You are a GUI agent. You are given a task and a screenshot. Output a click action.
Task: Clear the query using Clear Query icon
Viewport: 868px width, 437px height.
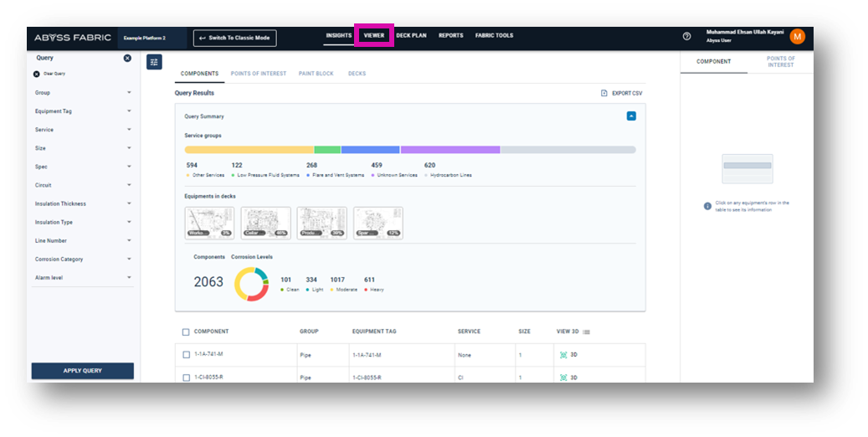(x=37, y=75)
